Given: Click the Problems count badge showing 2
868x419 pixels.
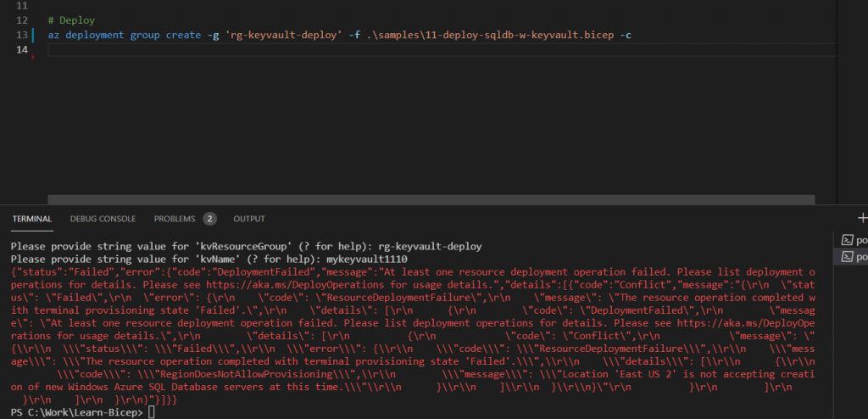Looking at the screenshot, I should click(209, 219).
